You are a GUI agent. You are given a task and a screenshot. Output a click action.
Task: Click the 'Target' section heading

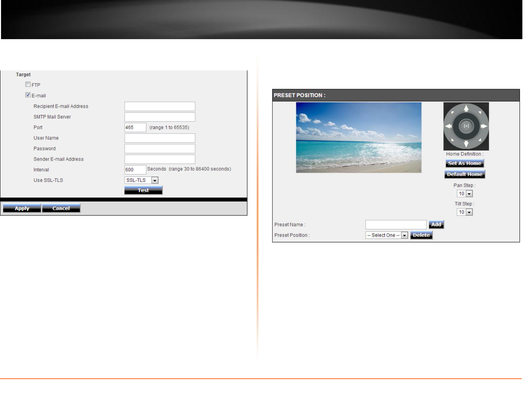pyautogui.click(x=23, y=75)
